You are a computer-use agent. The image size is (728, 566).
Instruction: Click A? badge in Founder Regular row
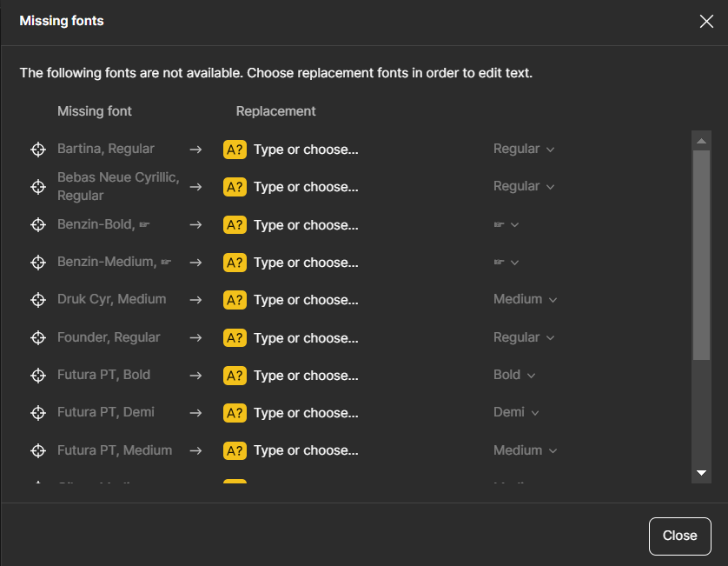pos(235,338)
